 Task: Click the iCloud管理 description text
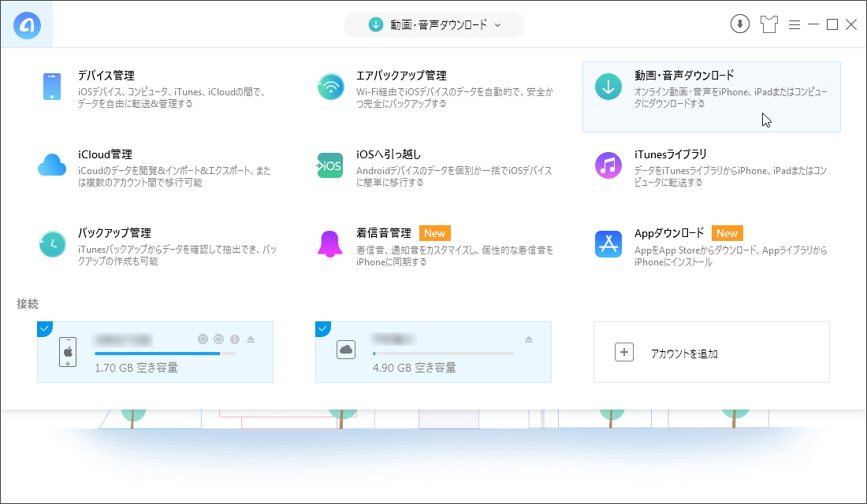174,176
